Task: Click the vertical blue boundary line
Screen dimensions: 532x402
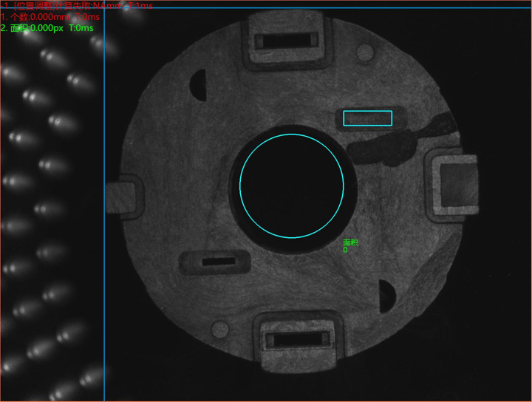Action: coord(104,222)
